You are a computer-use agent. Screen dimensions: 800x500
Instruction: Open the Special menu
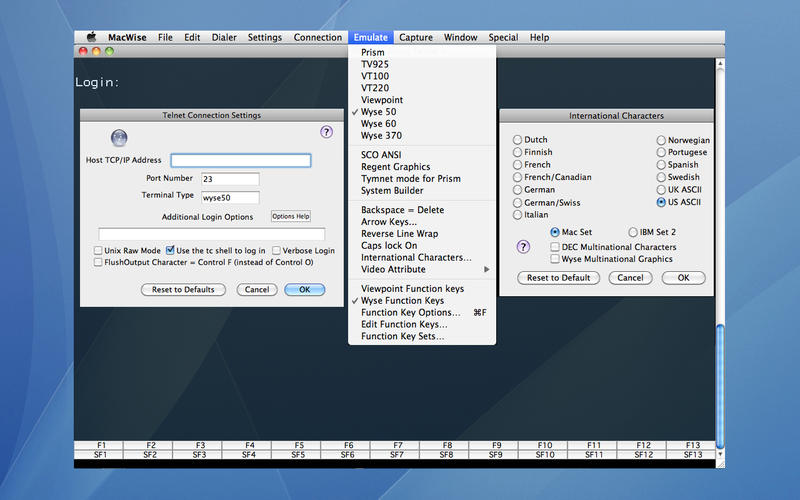coord(503,37)
